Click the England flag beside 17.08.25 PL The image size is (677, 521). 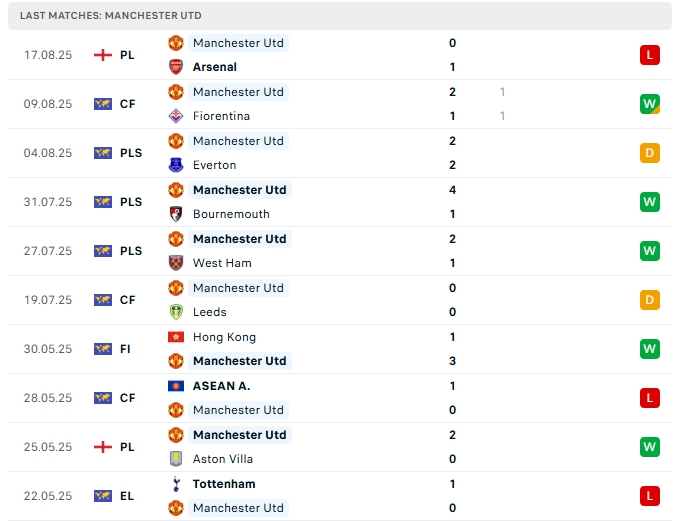point(103,55)
